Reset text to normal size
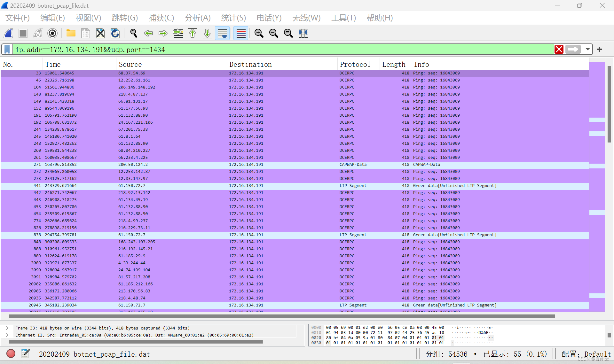This screenshot has height=364, width=614. [x=288, y=33]
